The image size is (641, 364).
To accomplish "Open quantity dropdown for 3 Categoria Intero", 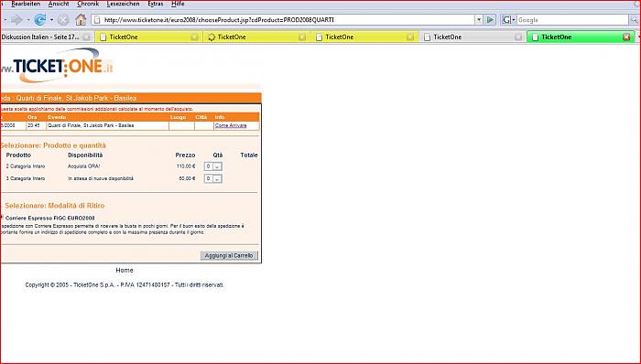I will [x=213, y=178].
